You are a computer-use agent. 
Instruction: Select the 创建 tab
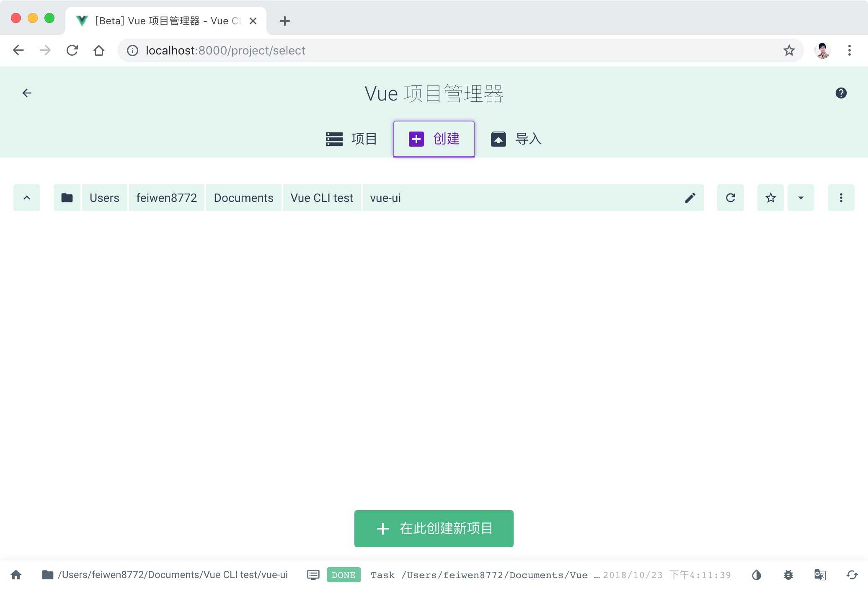434,139
